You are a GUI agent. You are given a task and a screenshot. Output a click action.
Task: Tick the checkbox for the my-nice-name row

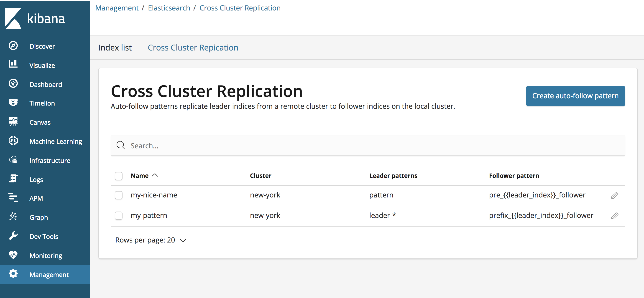click(x=118, y=195)
